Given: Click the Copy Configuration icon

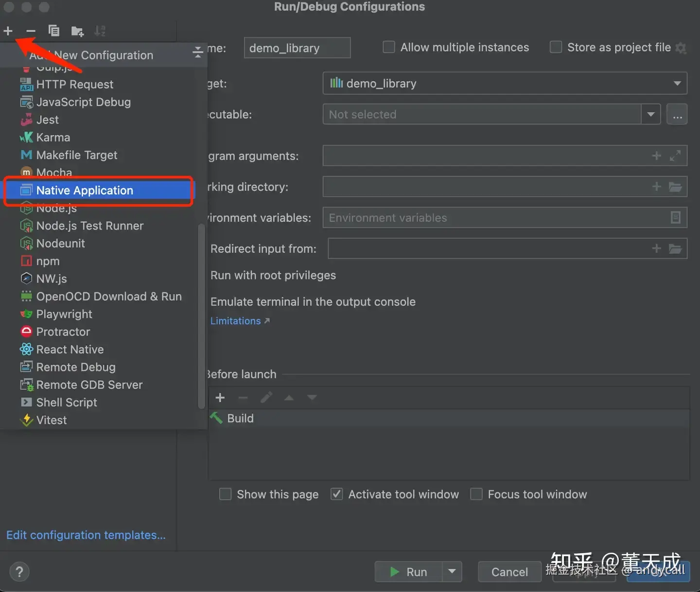Looking at the screenshot, I should (x=54, y=31).
